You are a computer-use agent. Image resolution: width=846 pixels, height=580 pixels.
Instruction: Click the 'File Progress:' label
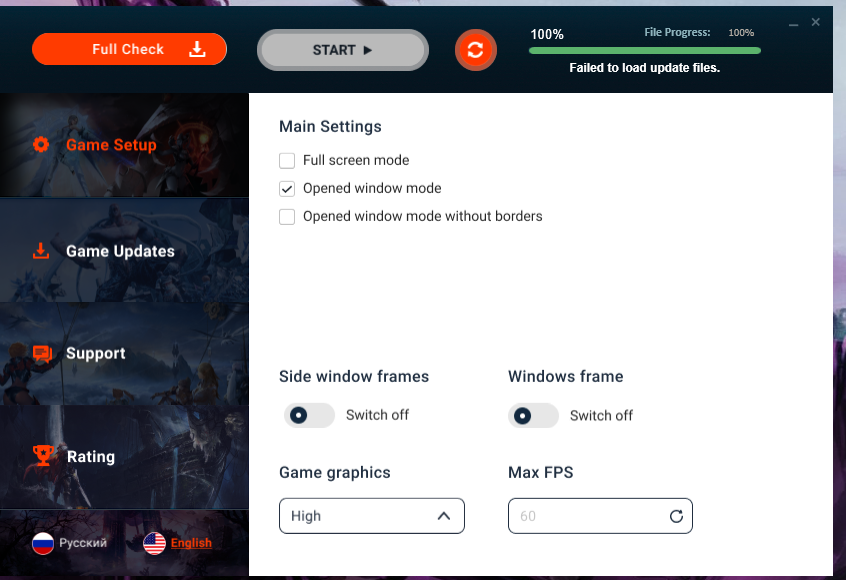[677, 32]
